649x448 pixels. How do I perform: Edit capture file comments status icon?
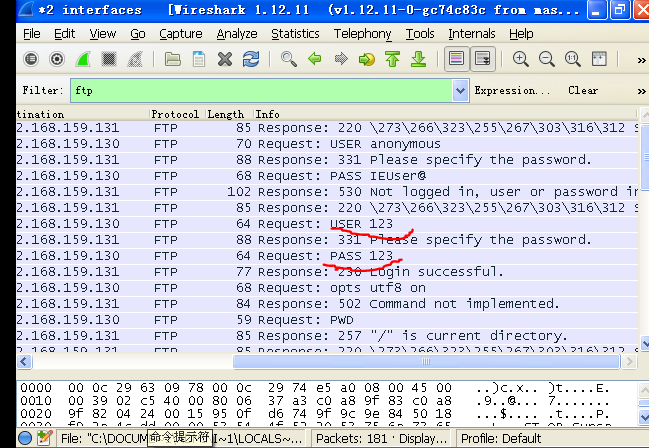[44, 438]
